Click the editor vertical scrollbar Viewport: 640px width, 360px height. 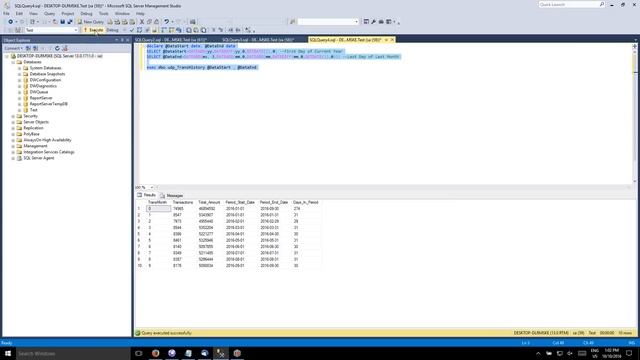click(x=634, y=113)
